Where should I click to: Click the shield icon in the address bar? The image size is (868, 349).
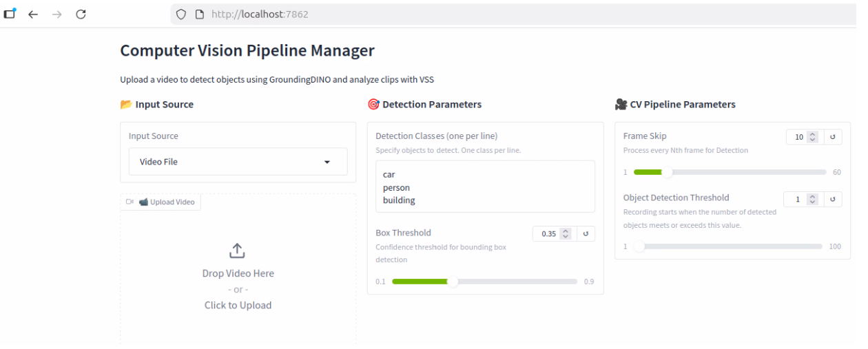[x=181, y=14]
